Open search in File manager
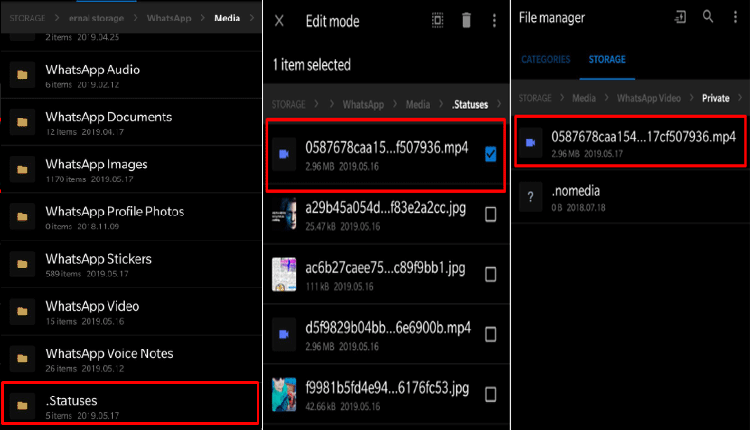 pyautogui.click(x=708, y=17)
